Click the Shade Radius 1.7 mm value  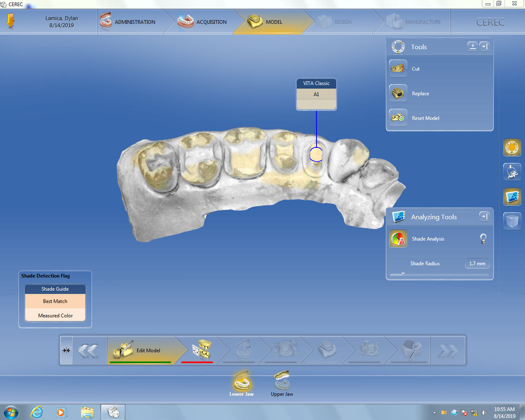pos(477,264)
